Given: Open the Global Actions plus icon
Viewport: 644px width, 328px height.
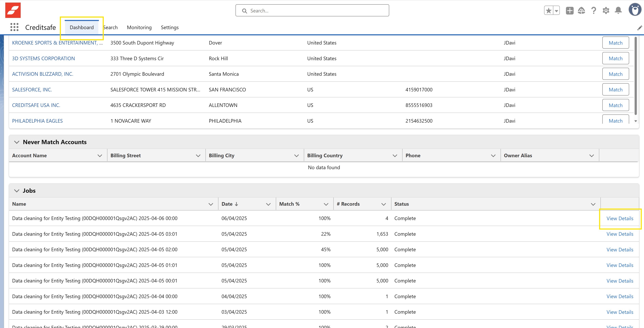Looking at the screenshot, I should coord(570,11).
